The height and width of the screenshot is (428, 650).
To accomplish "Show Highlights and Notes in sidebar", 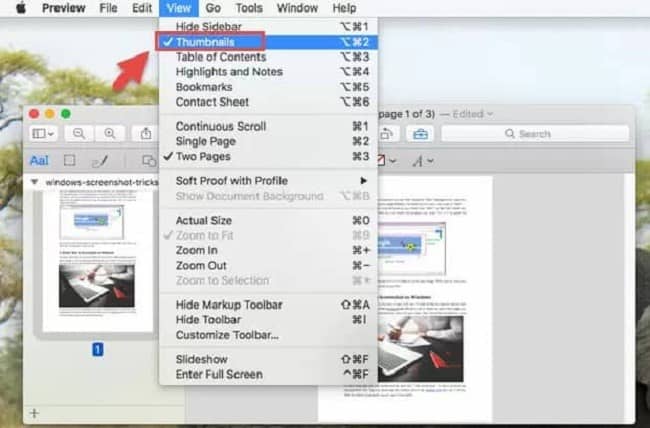I will [x=268, y=72].
